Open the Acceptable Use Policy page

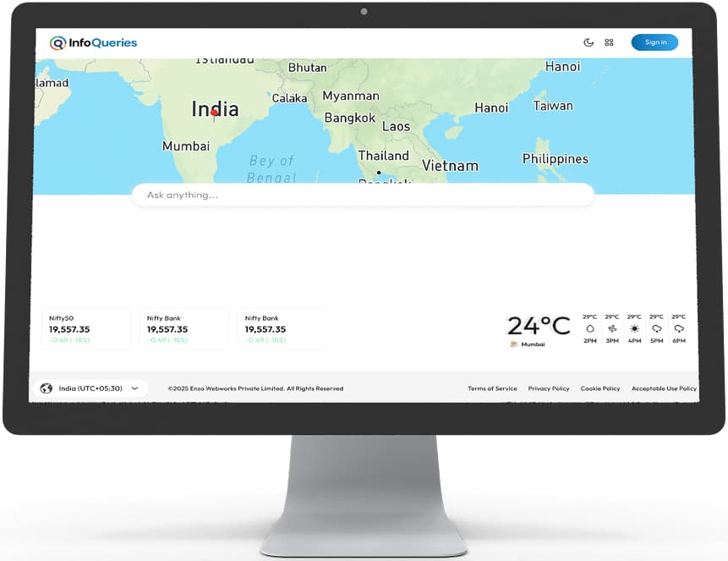tap(665, 388)
